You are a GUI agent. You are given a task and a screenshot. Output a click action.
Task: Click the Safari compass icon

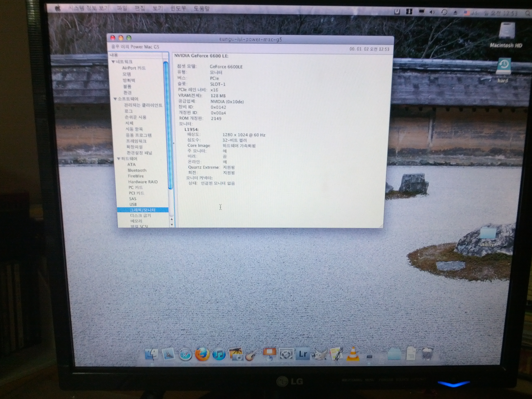point(185,354)
